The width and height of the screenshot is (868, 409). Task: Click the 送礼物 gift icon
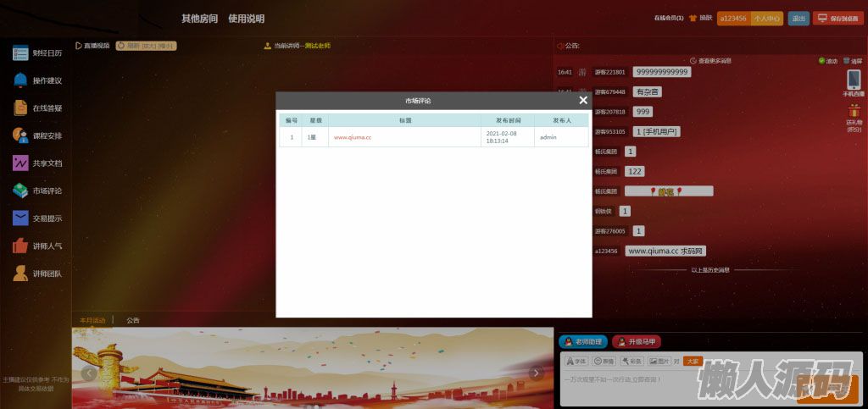854,111
